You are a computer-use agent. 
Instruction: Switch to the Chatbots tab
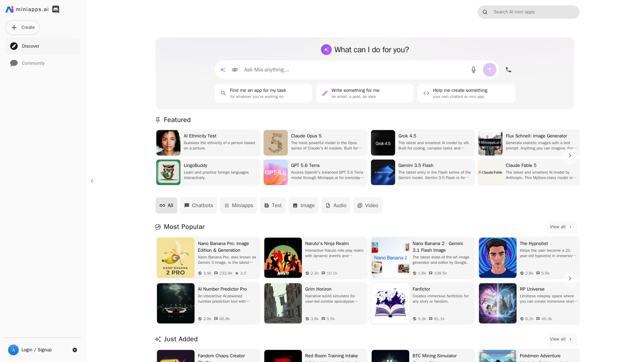(x=199, y=205)
